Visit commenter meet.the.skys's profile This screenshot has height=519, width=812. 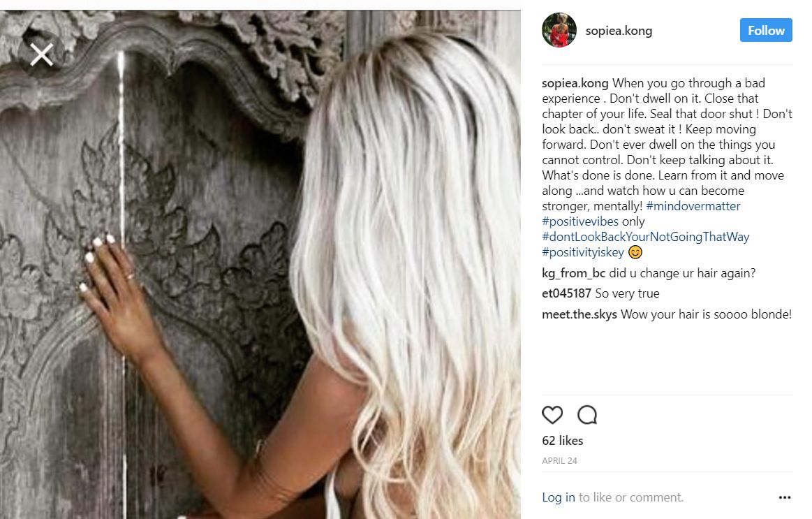pos(579,314)
